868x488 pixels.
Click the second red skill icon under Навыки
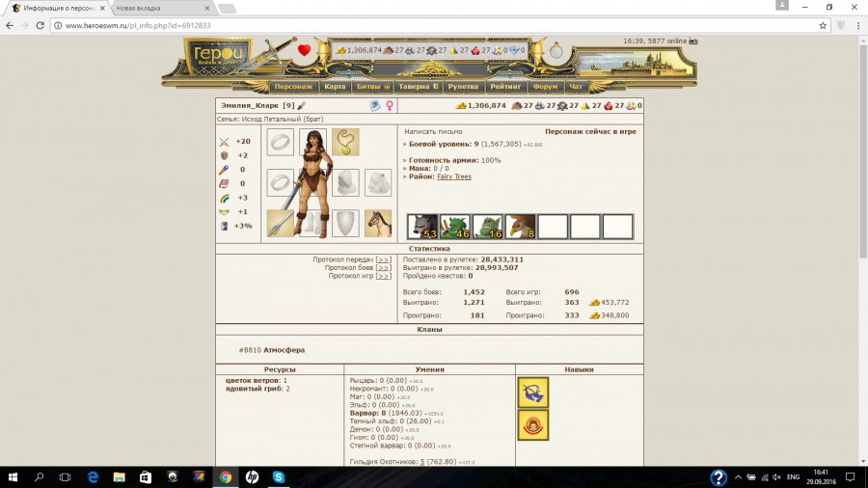(x=533, y=425)
